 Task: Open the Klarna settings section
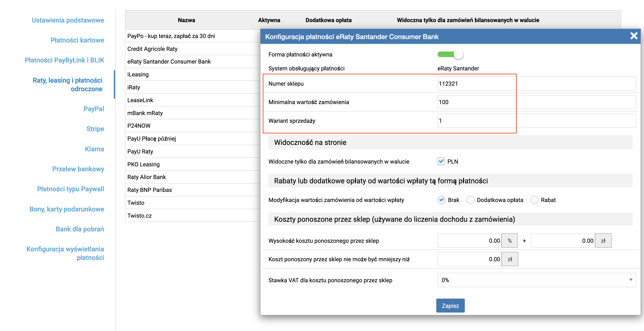coord(95,149)
